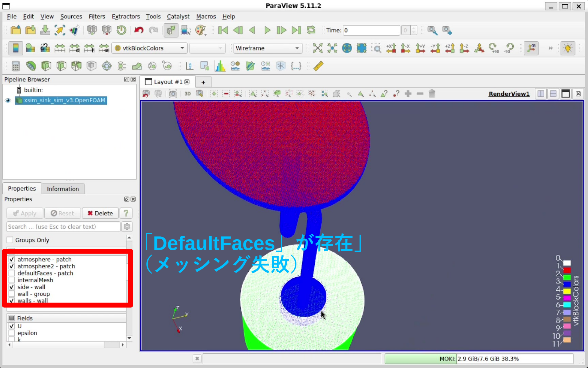The image size is (588, 368).
Task: Toggle the Groups Only checkbox
Action: (10, 240)
